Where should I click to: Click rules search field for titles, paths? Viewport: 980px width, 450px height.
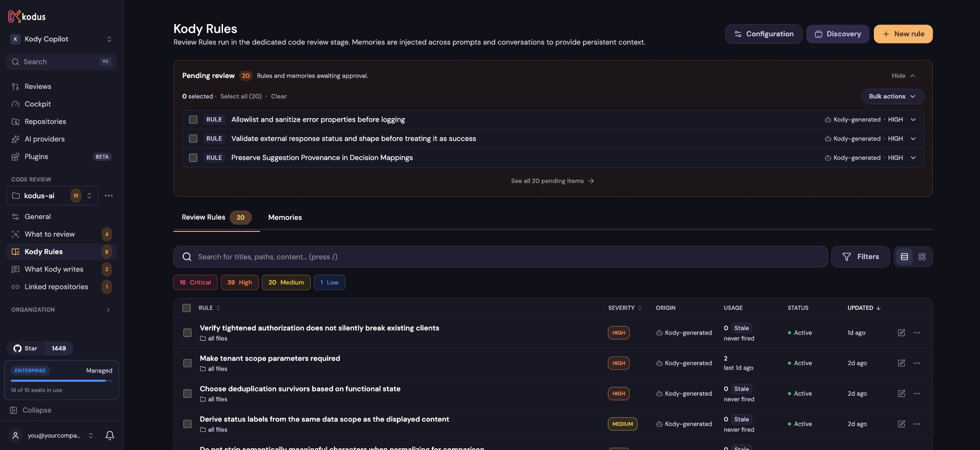coord(500,257)
